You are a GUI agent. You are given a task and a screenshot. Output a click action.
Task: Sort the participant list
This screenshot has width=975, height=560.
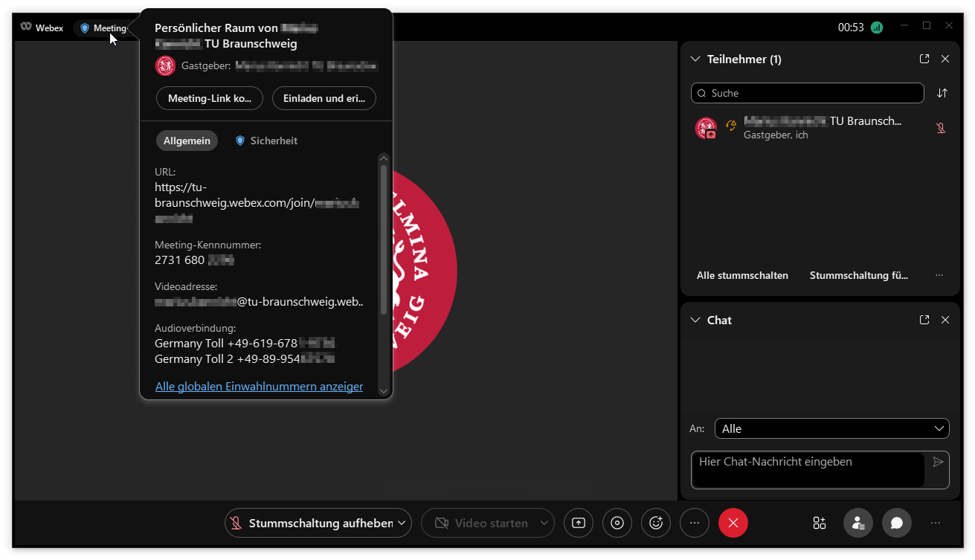click(x=942, y=93)
